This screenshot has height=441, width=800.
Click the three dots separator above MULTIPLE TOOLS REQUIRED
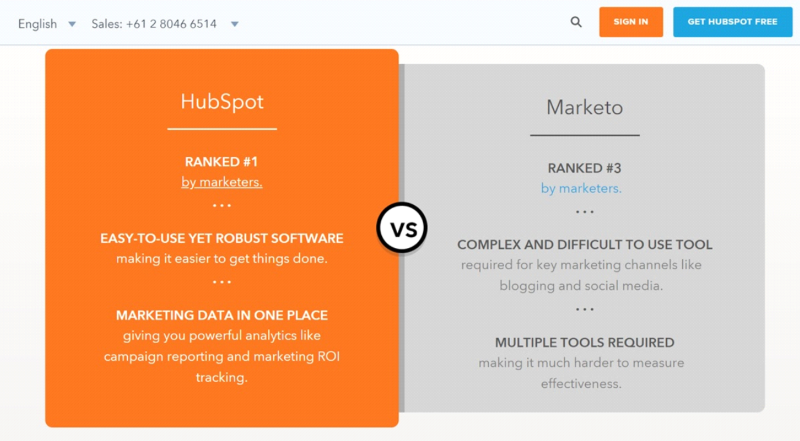[x=585, y=309]
